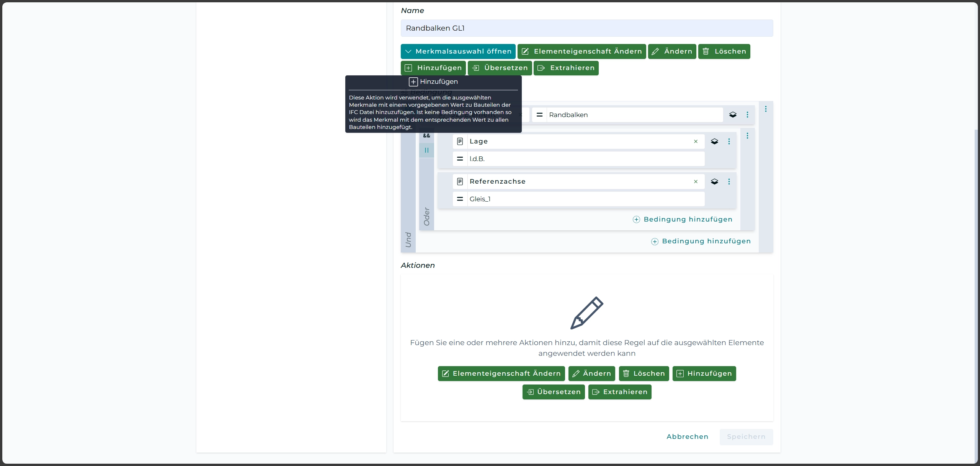Expand Merkmalsauswahl öffnen dropdown

coord(458,51)
